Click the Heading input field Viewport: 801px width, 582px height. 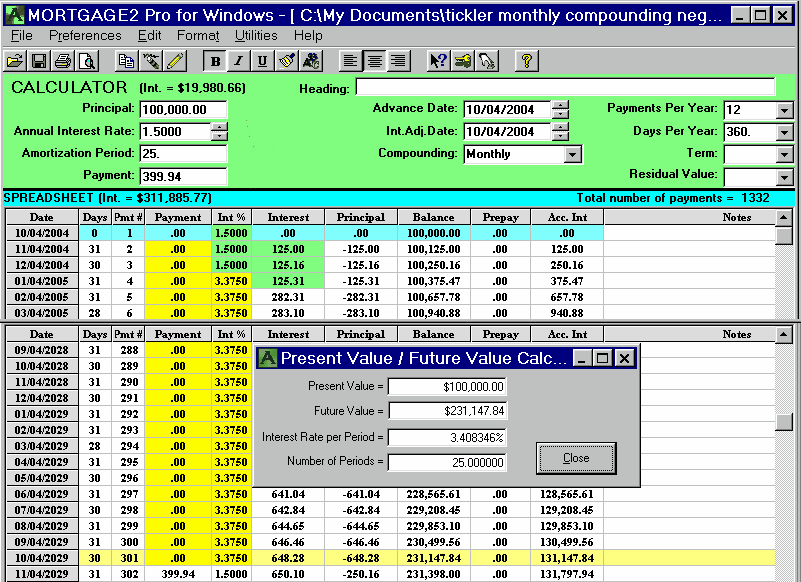coord(564,87)
